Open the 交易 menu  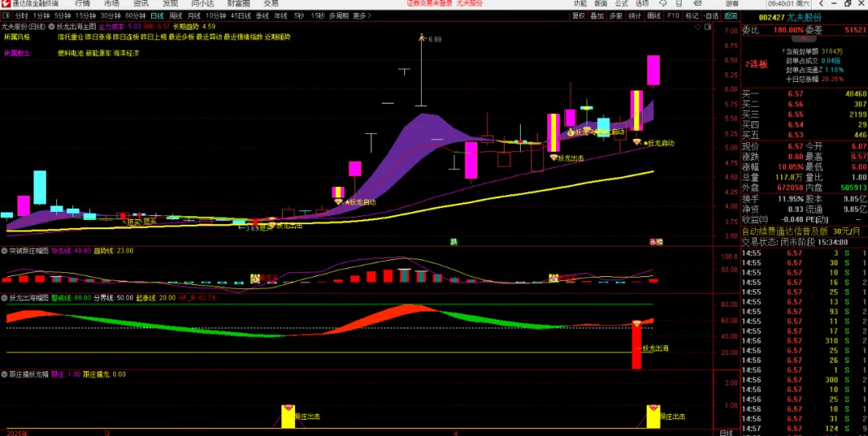click(271, 3)
